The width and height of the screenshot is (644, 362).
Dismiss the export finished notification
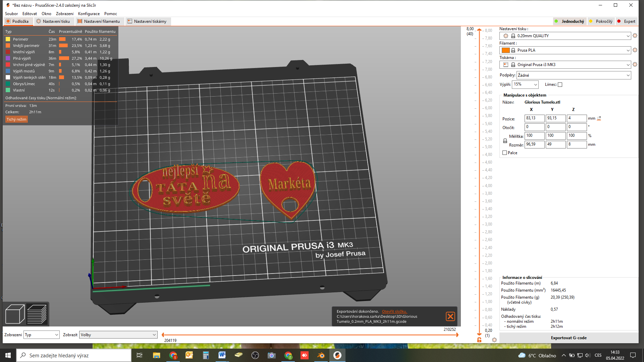pyautogui.click(x=450, y=316)
